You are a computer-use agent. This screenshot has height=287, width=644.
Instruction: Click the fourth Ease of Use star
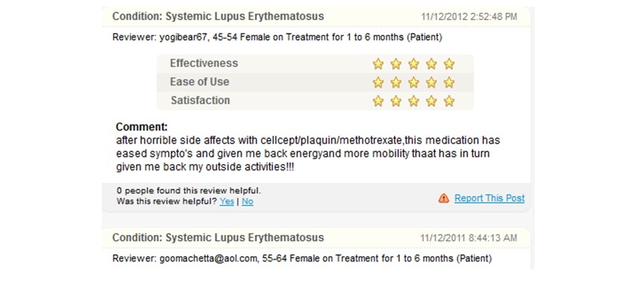pos(431,82)
